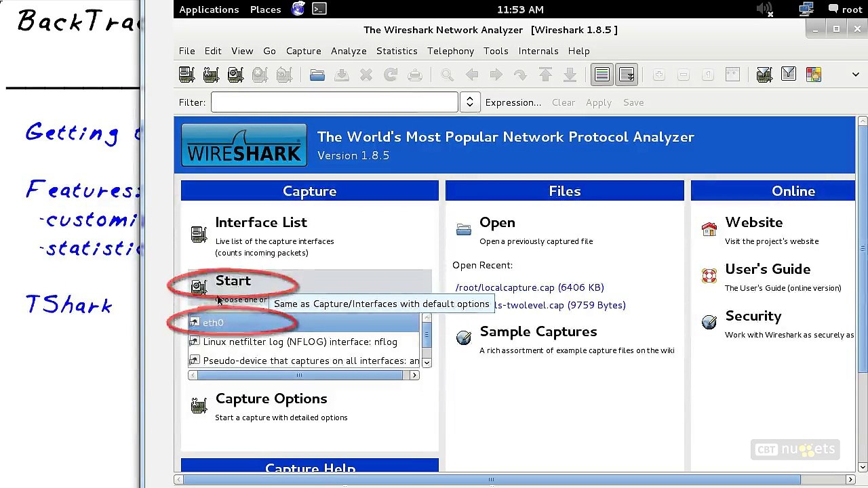This screenshot has width=868, height=488.
Task: Open the Edit menu
Action: [x=213, y=51]
